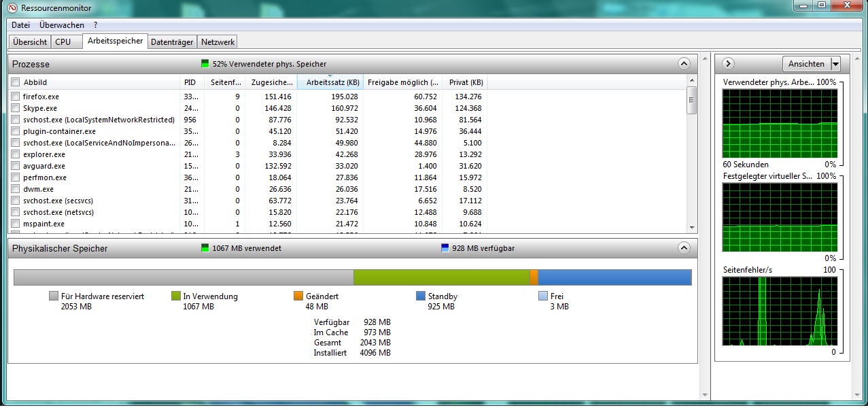Screen dimensions: 868x410
Task: Open the Datei menu
Action: 20,25
